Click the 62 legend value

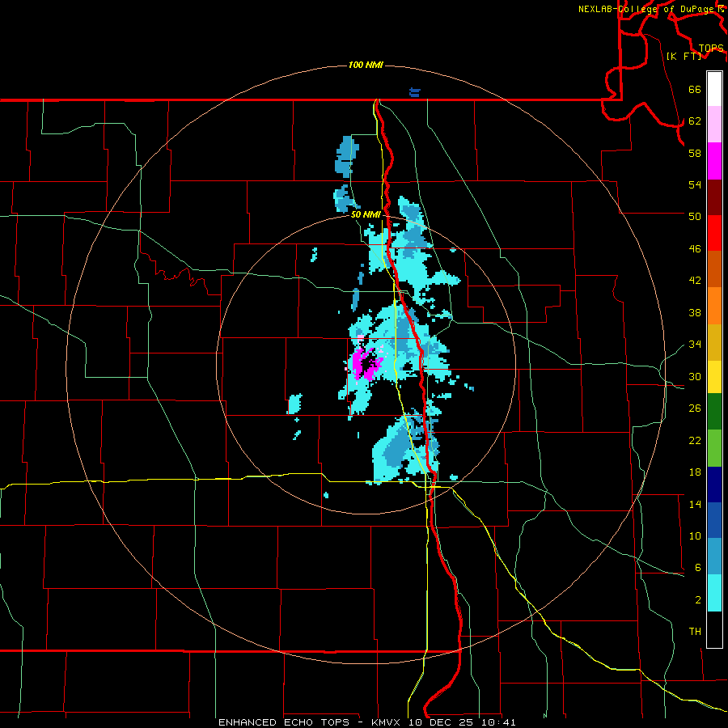(695, 121)
